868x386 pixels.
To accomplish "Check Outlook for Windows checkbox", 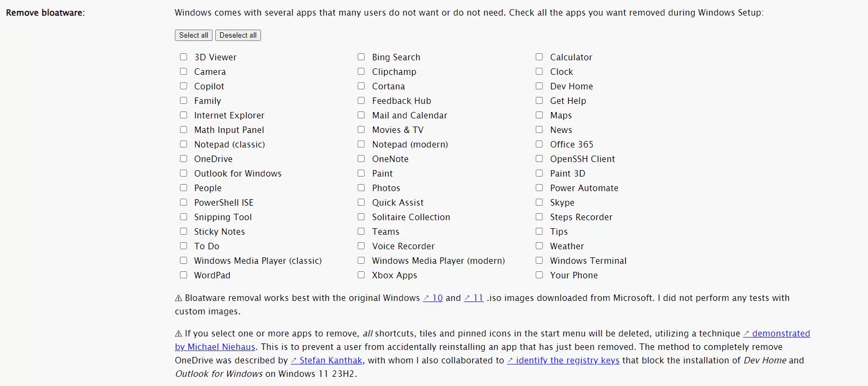I will (x=184, y=173).
